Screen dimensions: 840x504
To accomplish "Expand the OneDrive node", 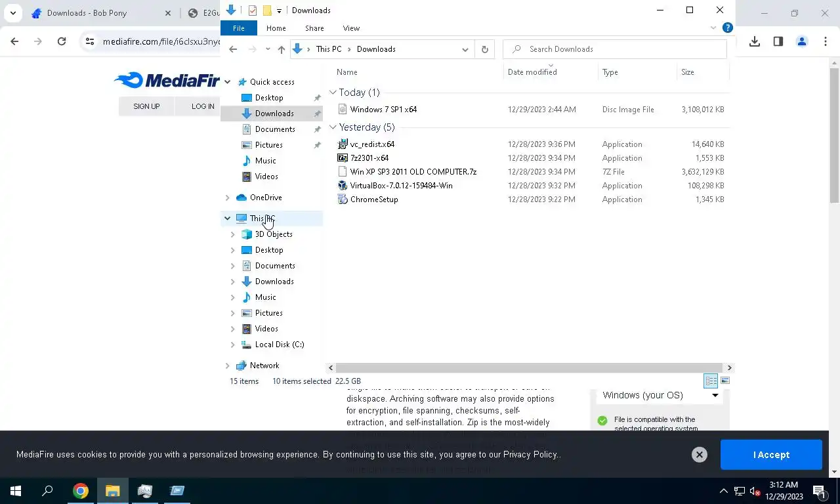I will [228, 198].
